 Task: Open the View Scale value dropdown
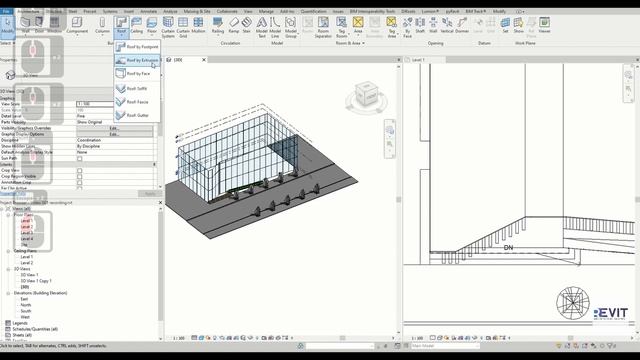(95, 104)
